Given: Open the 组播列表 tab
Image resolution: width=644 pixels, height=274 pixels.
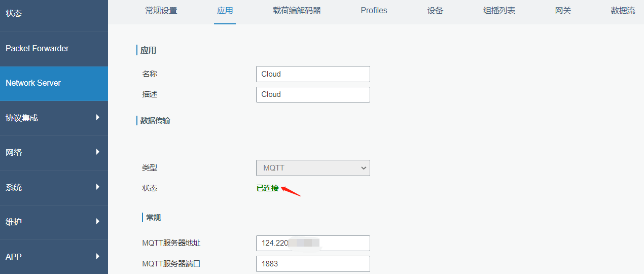Looking at the screenshot, I should (x=499, y=11).
